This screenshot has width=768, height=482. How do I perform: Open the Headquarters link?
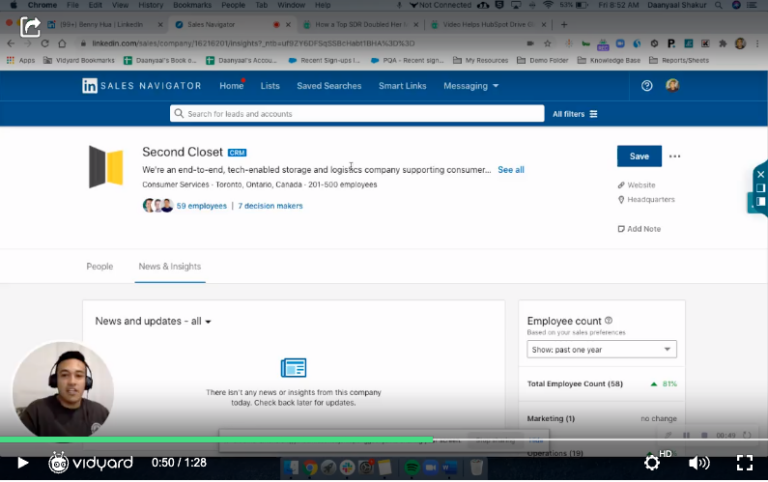[x=646, y=199]
